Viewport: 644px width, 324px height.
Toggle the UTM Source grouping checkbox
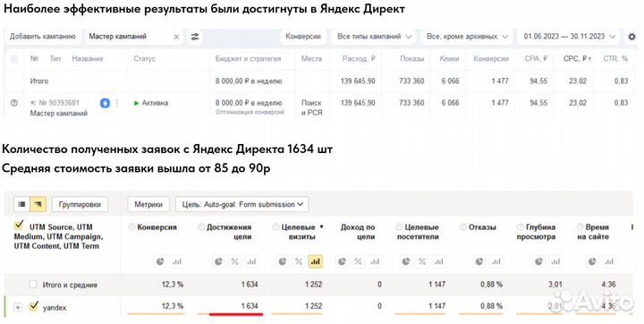coord(19,226)
